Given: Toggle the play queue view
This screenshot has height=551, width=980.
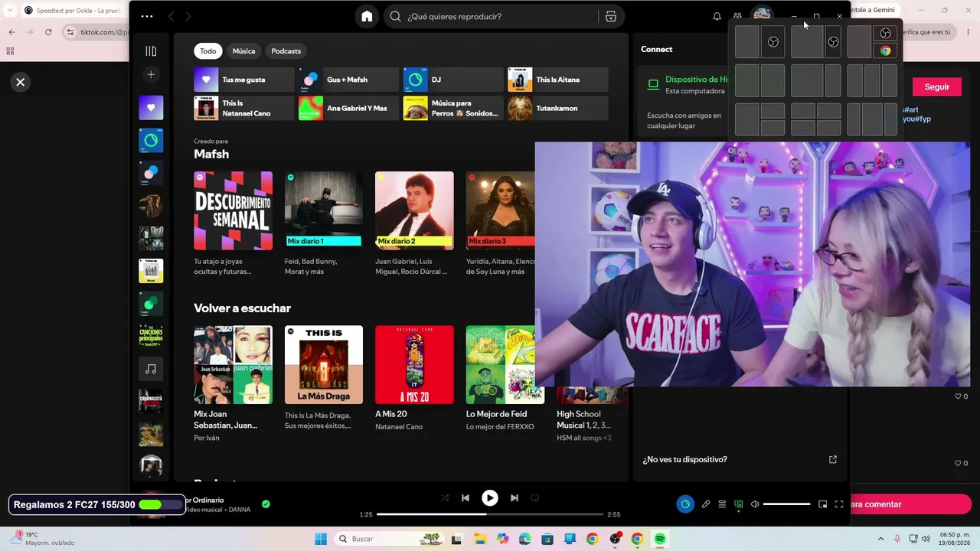Looking at the screenshot, I should [722, 504].
